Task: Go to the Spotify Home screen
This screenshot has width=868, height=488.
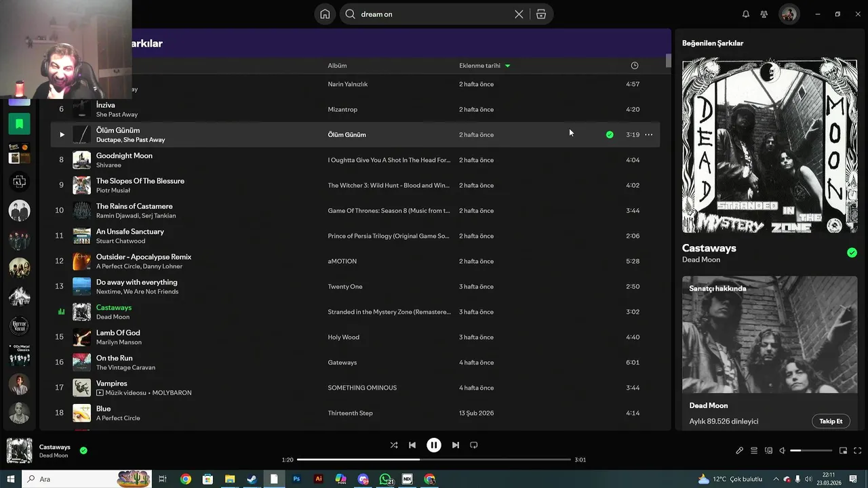Action: (325, 14)
